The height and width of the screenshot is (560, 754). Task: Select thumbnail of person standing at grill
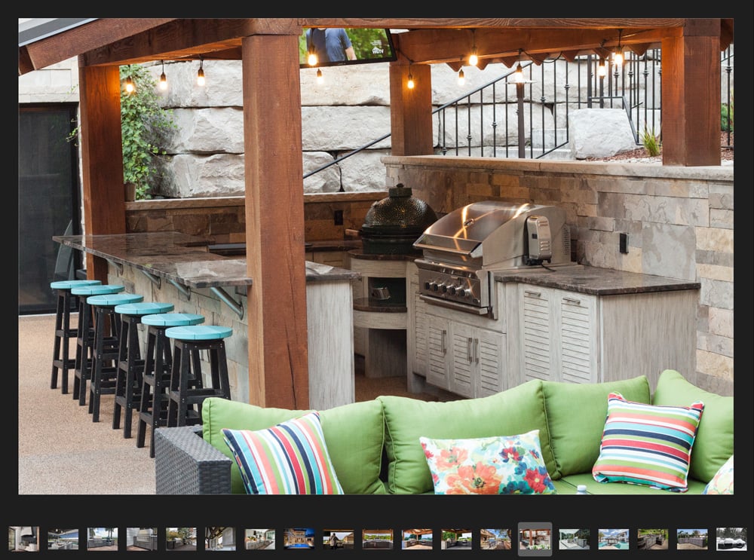(338, 538)
